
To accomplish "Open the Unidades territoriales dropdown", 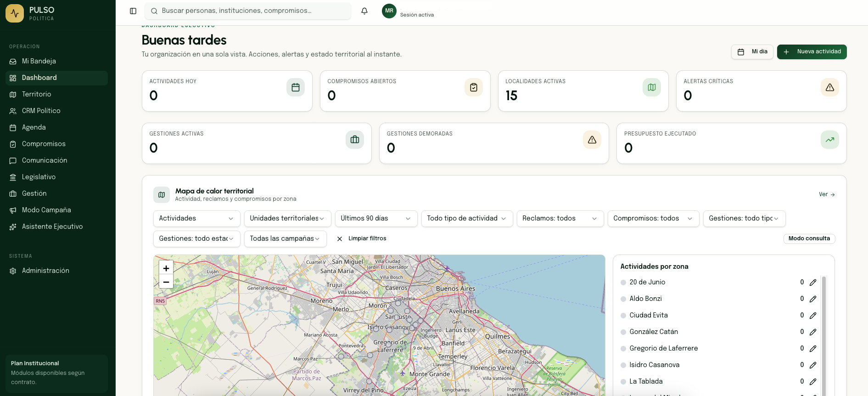I will coord(288,219).
